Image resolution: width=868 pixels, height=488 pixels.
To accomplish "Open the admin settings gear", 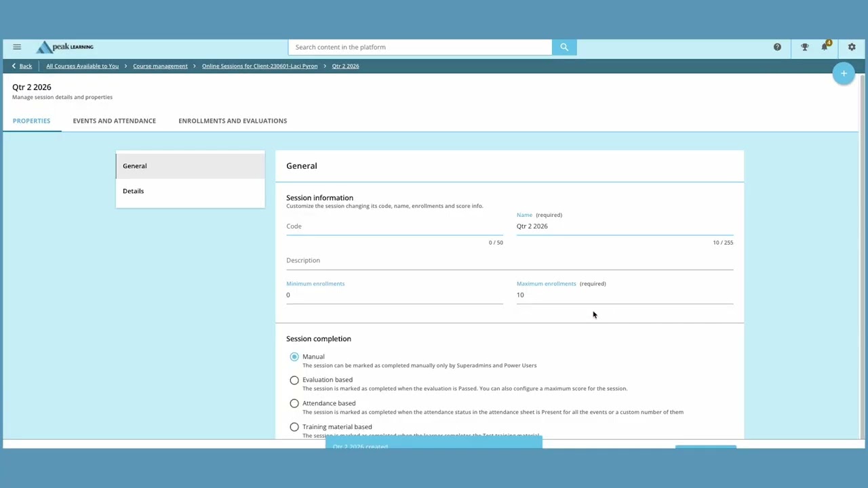I will point(852,47).
